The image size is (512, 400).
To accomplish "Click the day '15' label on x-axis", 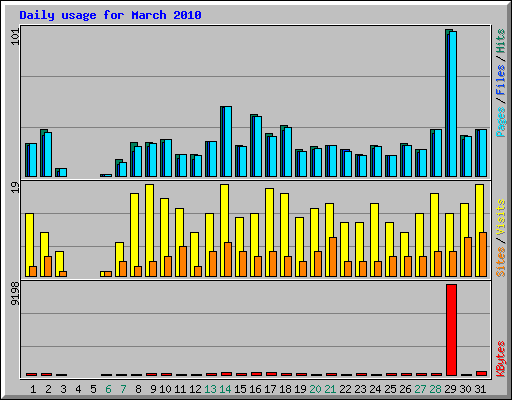I will pos(240,389).
